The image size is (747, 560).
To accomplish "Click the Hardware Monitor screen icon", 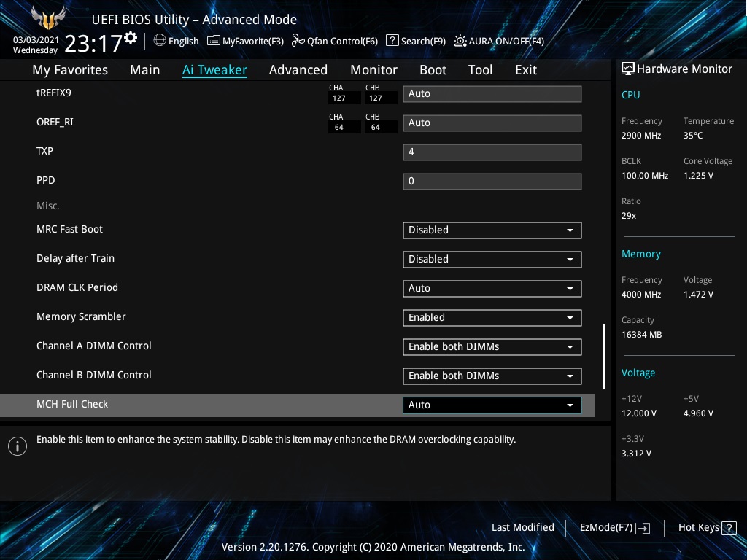I will (x=628, y=69).
